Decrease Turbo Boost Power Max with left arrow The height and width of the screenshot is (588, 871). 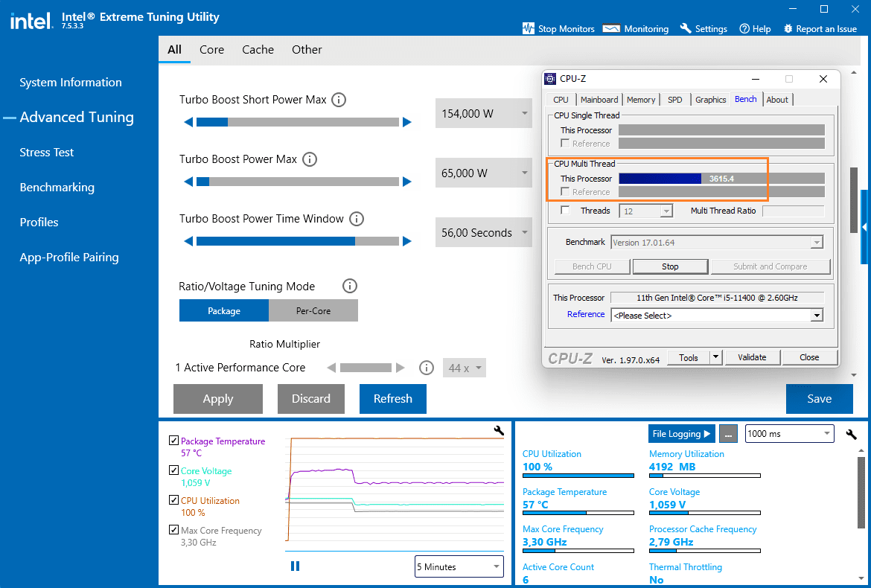188,182
